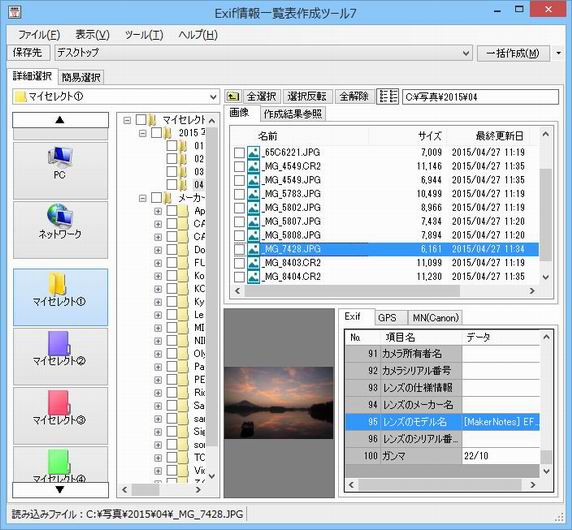This screenshot has width=572, height=530.
Task: Click the 保存先 button
Action: point(28,53)
